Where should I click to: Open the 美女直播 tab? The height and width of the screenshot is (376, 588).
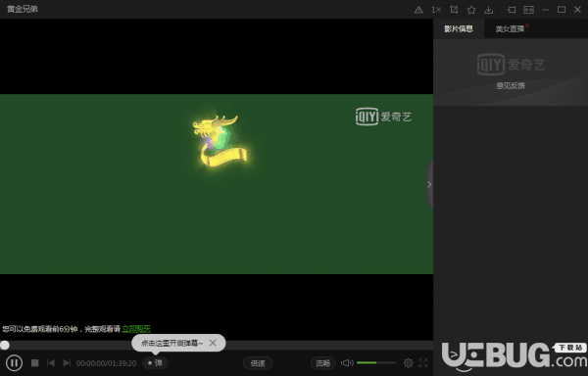point(510,28)
